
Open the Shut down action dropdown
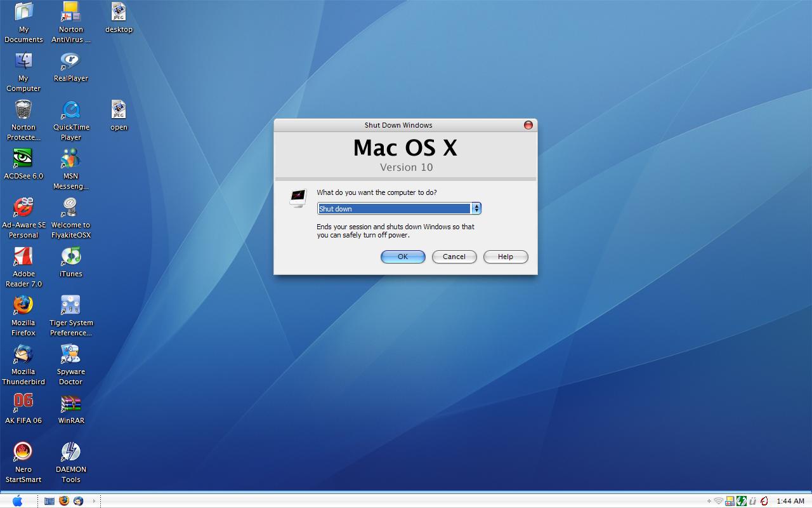coord(399,208)
